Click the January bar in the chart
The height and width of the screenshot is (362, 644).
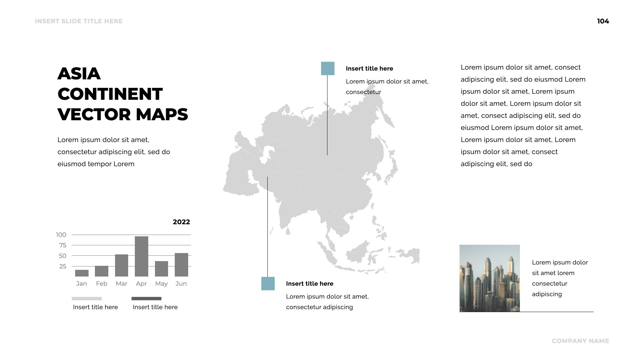pyautogui.click(x=82, y=273)
